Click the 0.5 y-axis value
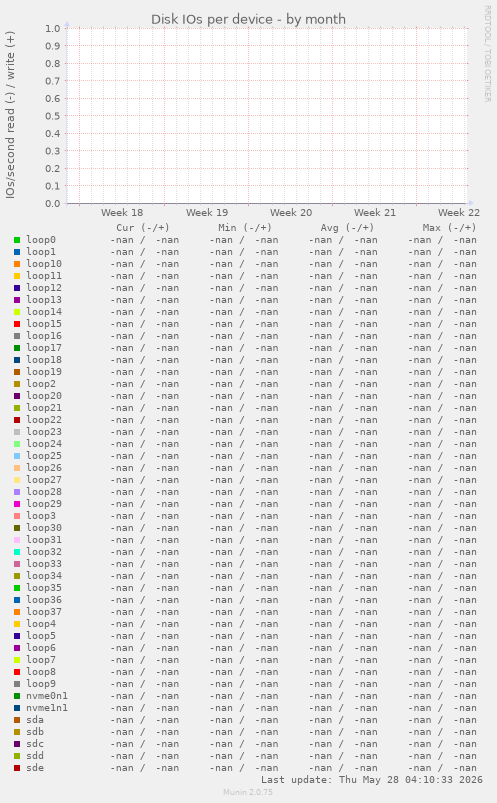This screenshot has height=803, width=497. coord(52,116)
